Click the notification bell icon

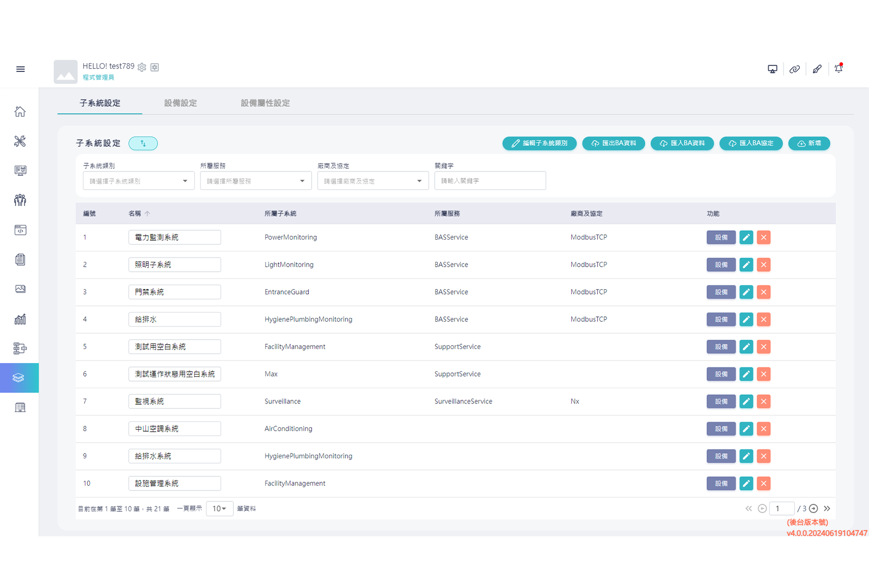tap(839, 69)
